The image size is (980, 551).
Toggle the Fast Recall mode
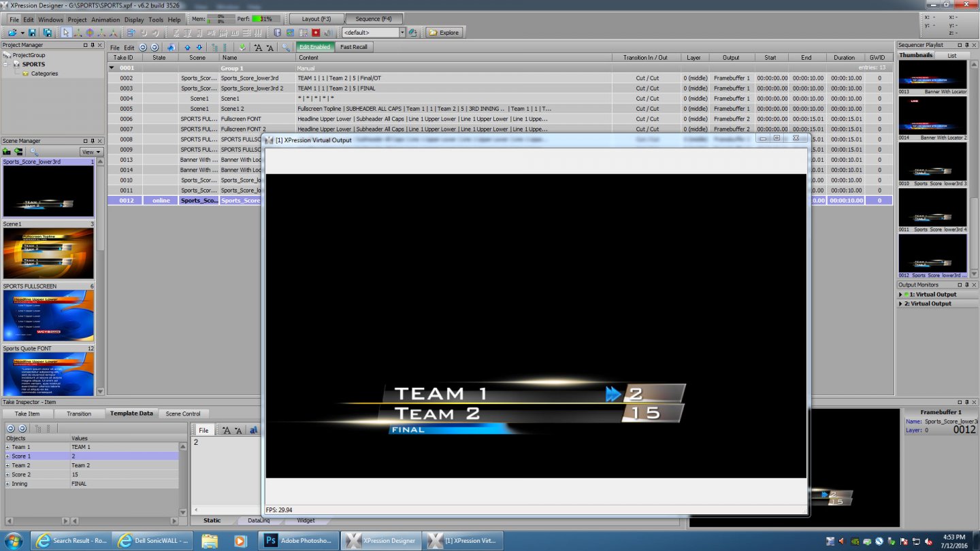pos(354,47)
